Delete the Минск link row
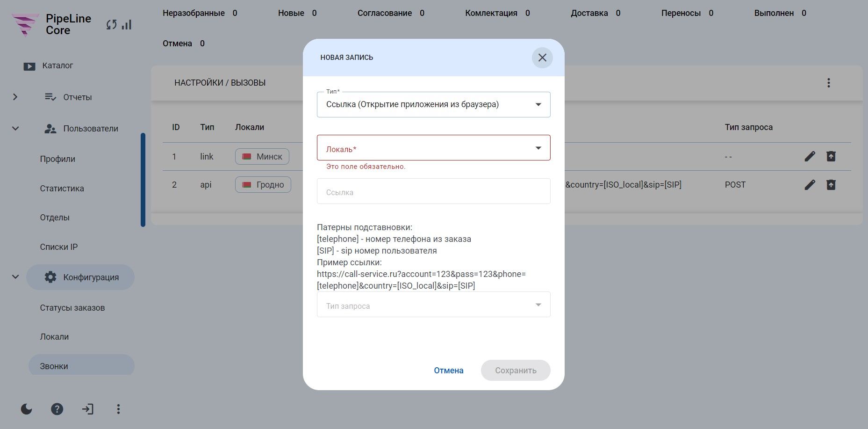The image size is (868, 429). tap(831, 156)
